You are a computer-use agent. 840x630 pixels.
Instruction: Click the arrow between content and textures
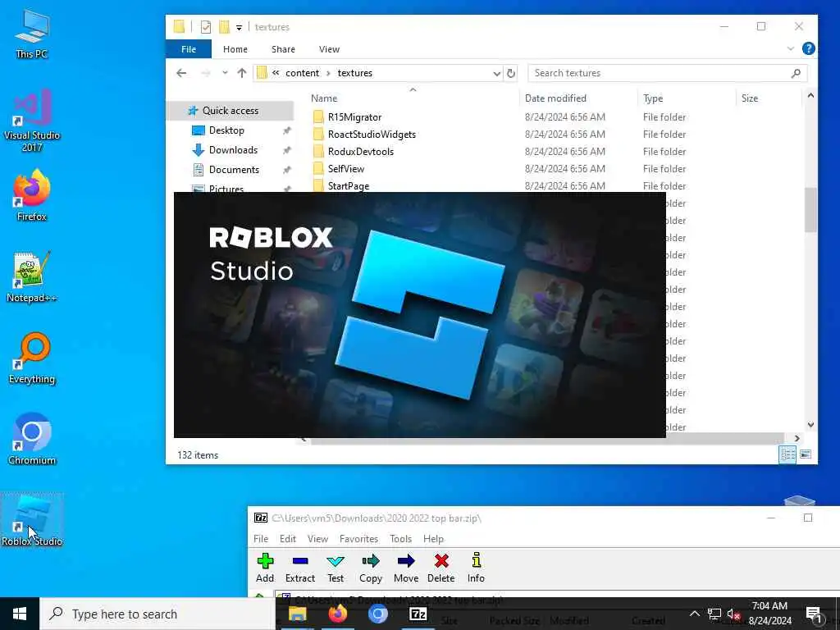pyautogui.click(x=328, y=73)
